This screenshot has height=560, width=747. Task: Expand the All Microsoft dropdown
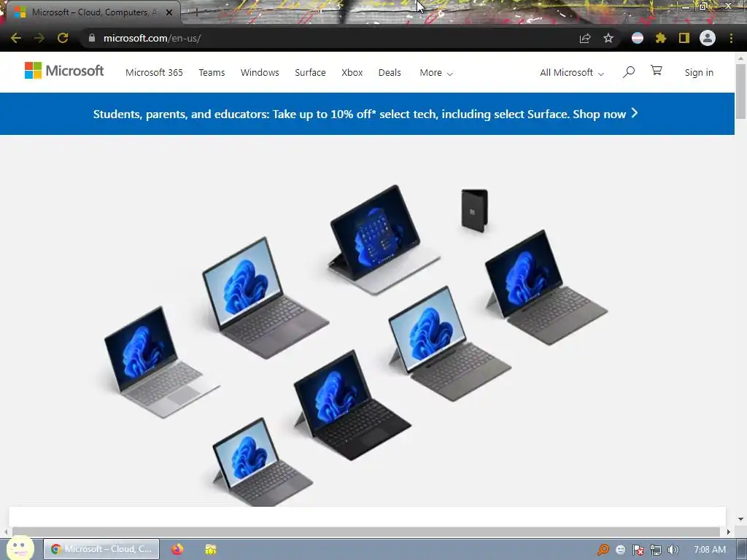point(572,73)
